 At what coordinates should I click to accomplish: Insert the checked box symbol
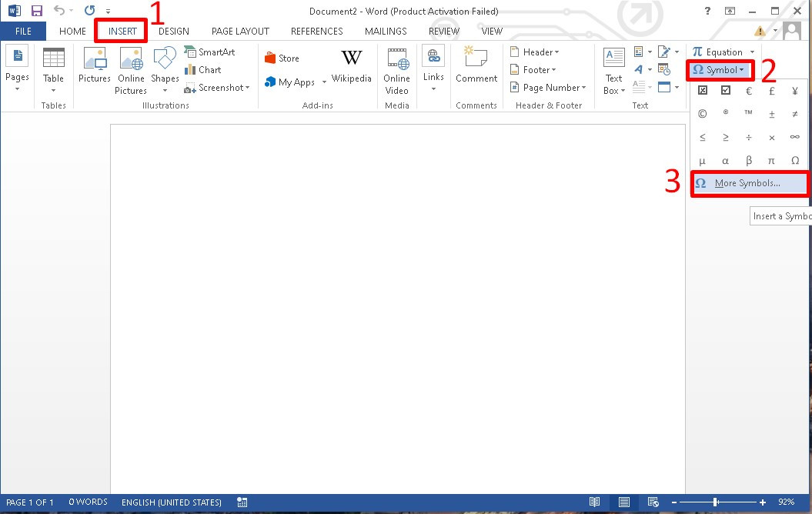click(725, 91)
